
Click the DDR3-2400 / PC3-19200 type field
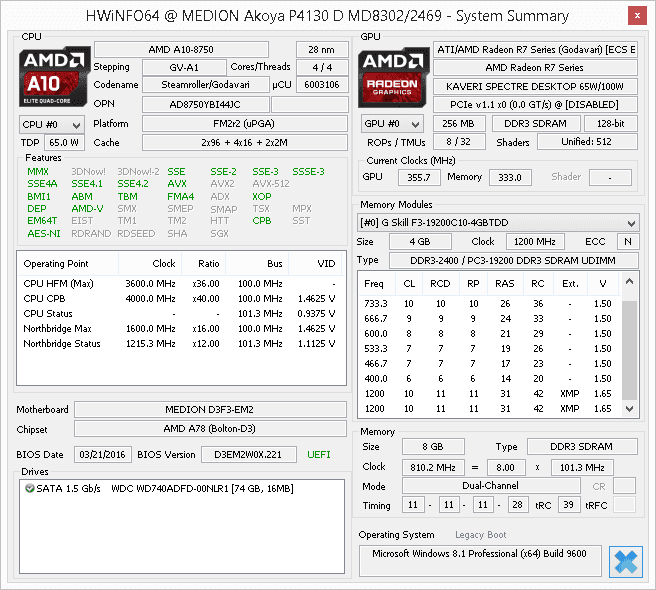click(x=514, y=261)
